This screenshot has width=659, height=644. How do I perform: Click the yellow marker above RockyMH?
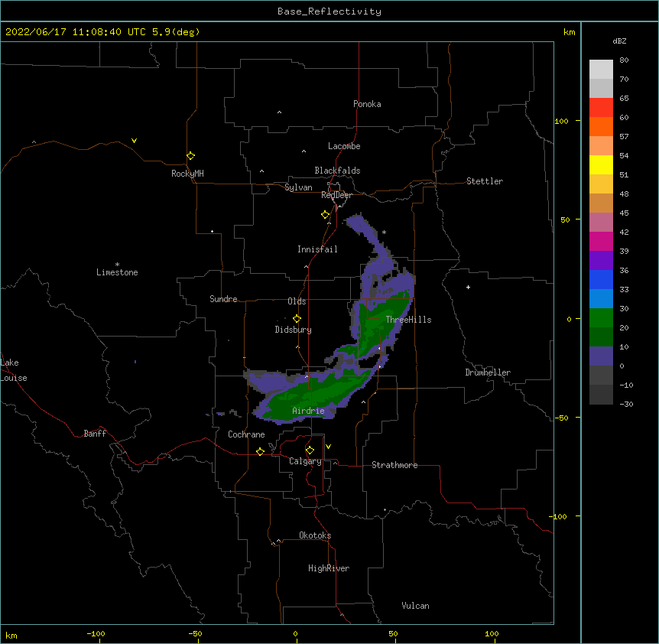click(x=191, y=156)
